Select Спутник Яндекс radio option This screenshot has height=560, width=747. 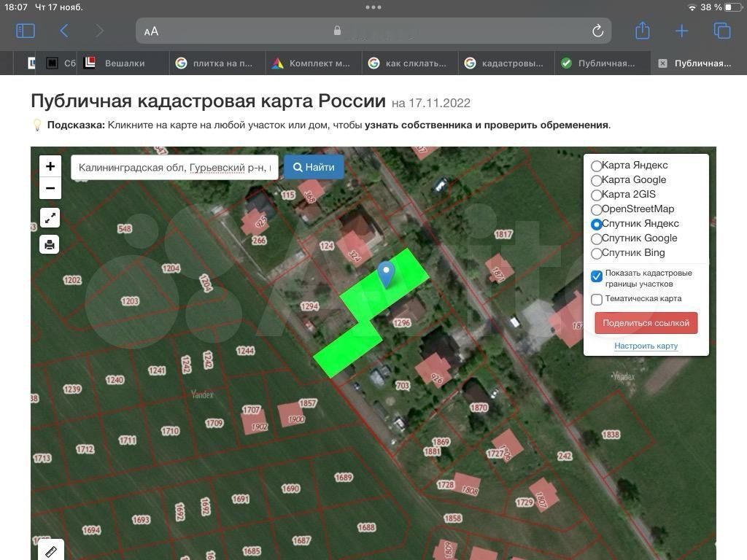596,224
